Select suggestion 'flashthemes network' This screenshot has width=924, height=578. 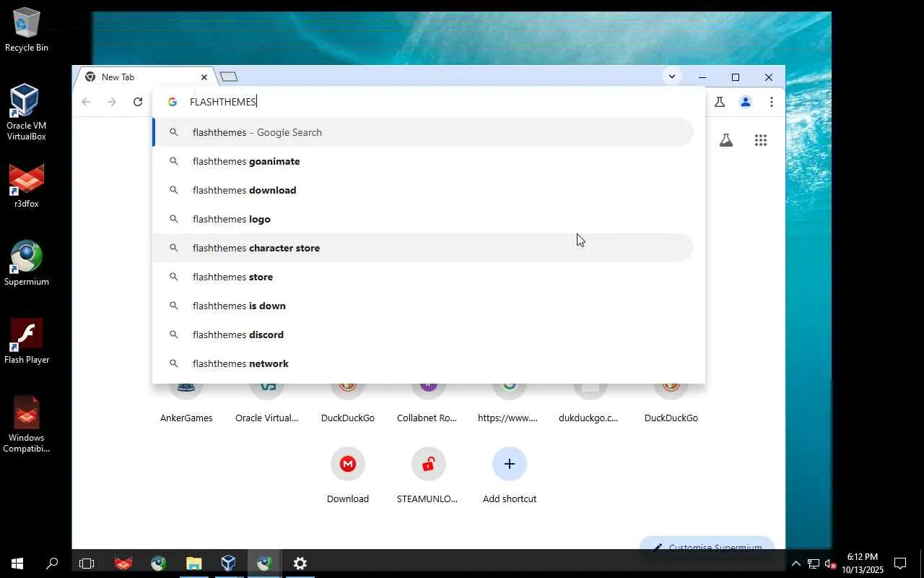pyautogui.click(x=423, y=363)
